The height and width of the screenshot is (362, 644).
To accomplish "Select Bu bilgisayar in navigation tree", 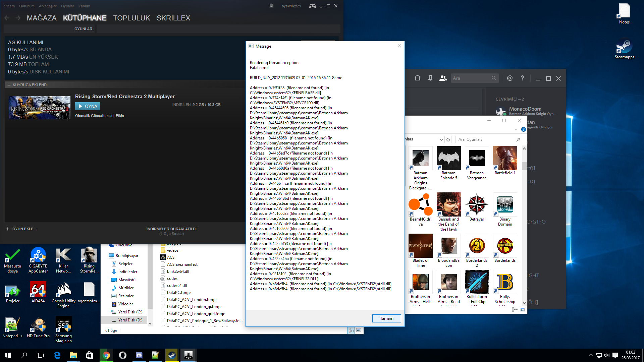I will click(x=124, y=256).
